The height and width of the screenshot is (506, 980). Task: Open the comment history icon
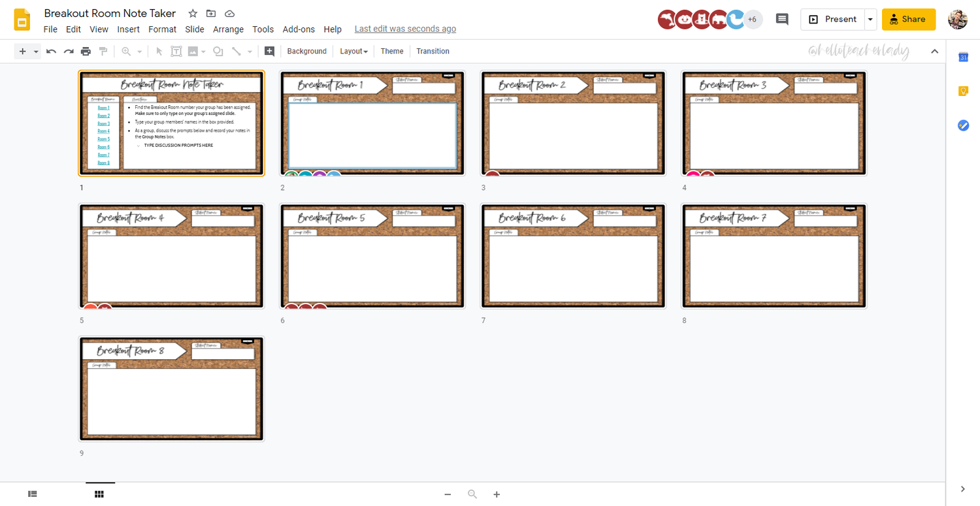pyautogui.click(x=781, y=19)
